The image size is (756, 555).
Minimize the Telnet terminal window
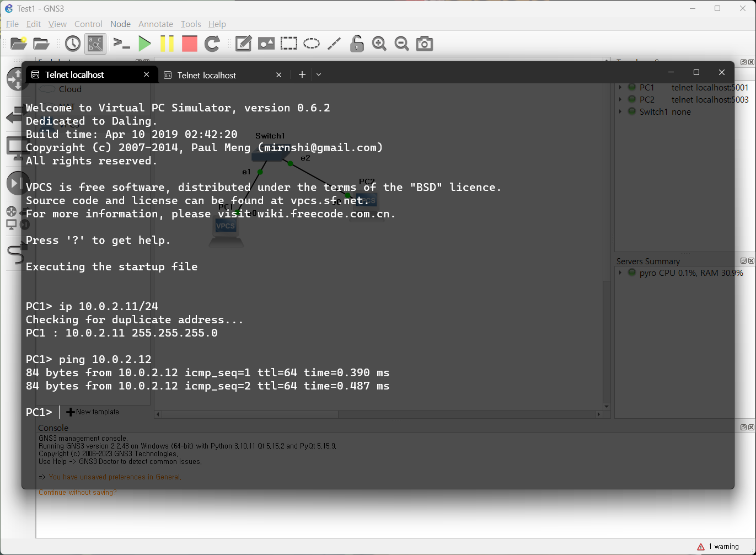671,72
